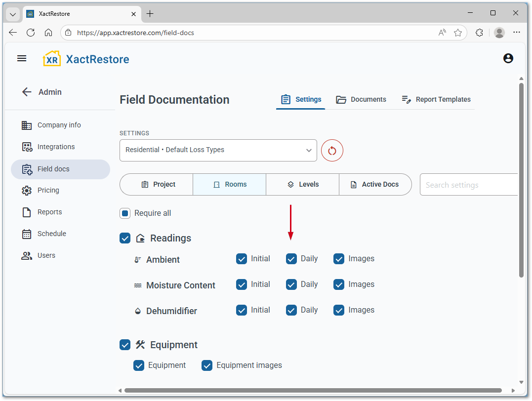Open the Users management section
532x401 pixels.
46,255
